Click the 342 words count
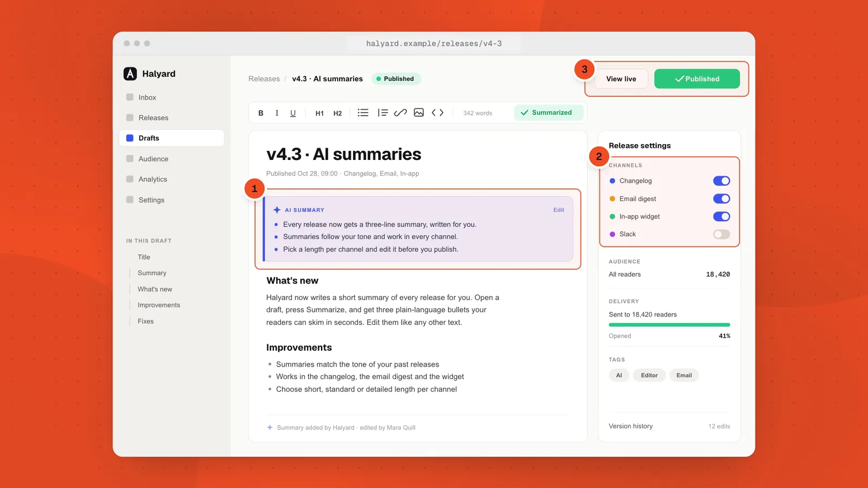Screen dimensions: 868x488 click(x=477, y=113)
